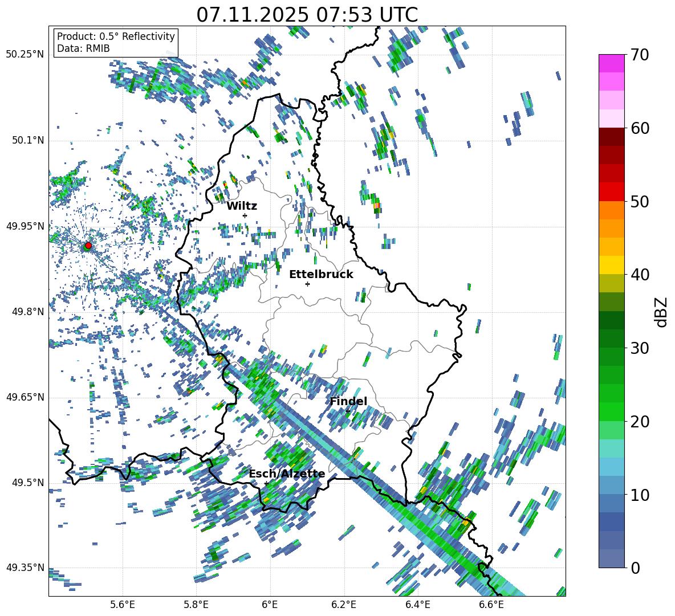Click the 'Product: 0.5° Reflectivity' text
This screenshot has width=675, height=616.
[x=116, y=36]
